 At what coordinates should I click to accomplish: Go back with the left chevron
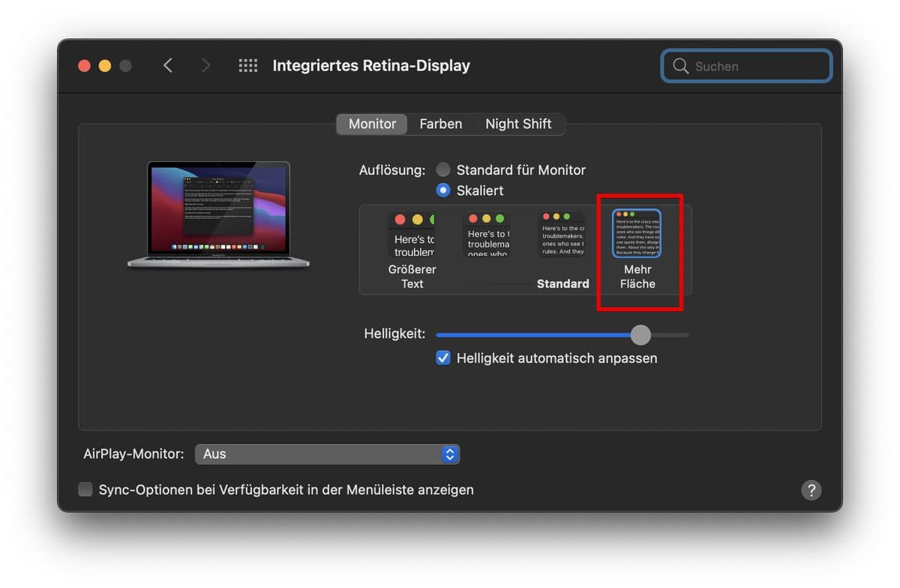point(168,66)
